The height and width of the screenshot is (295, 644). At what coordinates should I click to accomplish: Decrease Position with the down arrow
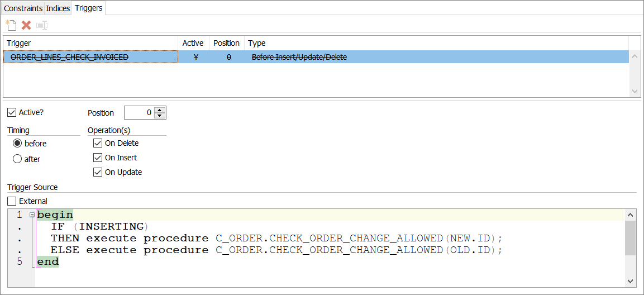[160, 116]
